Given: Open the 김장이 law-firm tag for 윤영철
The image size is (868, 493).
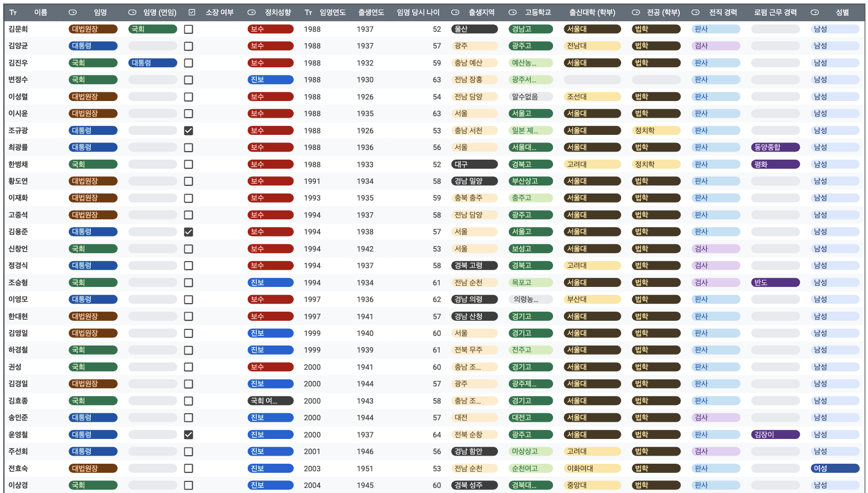Looking at the screenshot, I should pos(775,434).
